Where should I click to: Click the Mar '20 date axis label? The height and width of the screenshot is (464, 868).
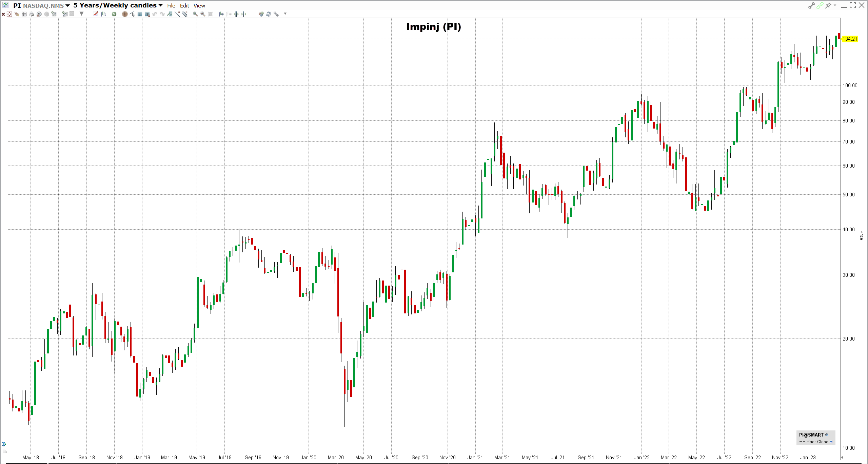(x=336, y=458)
